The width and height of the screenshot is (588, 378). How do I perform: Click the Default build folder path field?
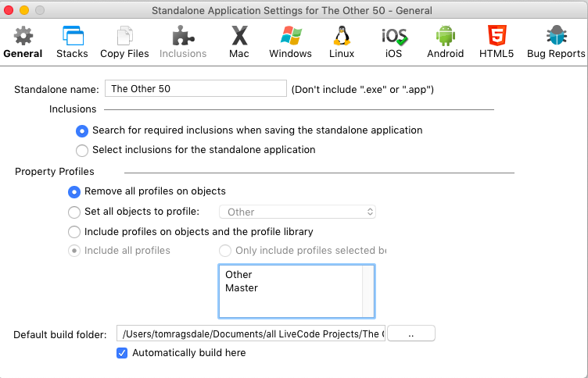251,334
